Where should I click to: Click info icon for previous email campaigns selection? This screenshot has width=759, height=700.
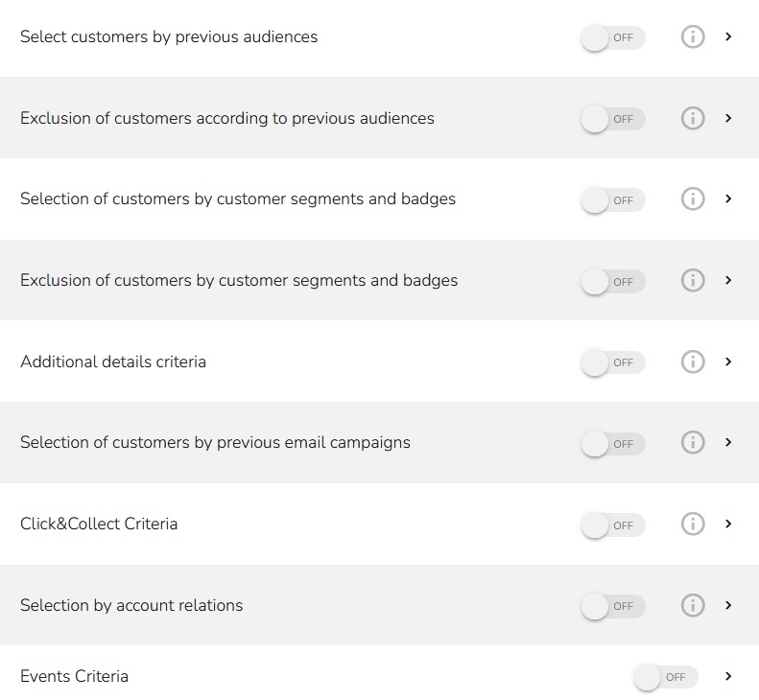[x=693, y=443]
